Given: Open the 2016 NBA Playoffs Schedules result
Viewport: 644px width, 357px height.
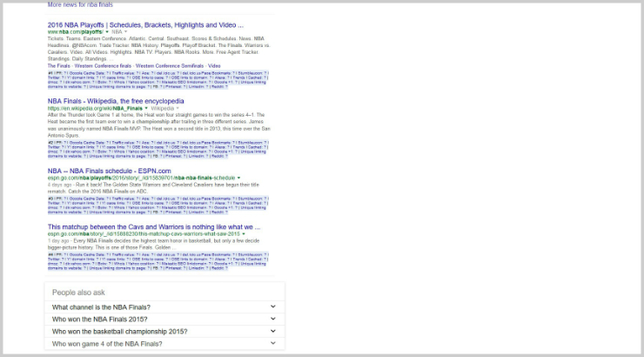Looking at the screenshot, I should [x=145, y=25].
